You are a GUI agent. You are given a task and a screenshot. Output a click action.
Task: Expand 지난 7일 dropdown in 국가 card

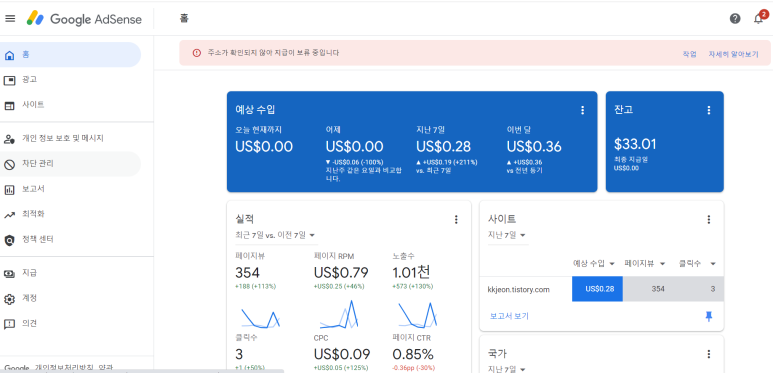[507, 369]
